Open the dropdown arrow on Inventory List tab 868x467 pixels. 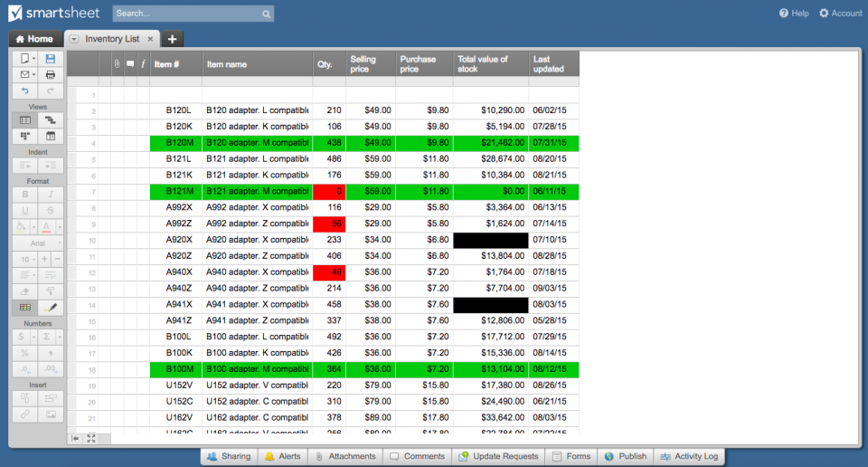click(74, 40)
